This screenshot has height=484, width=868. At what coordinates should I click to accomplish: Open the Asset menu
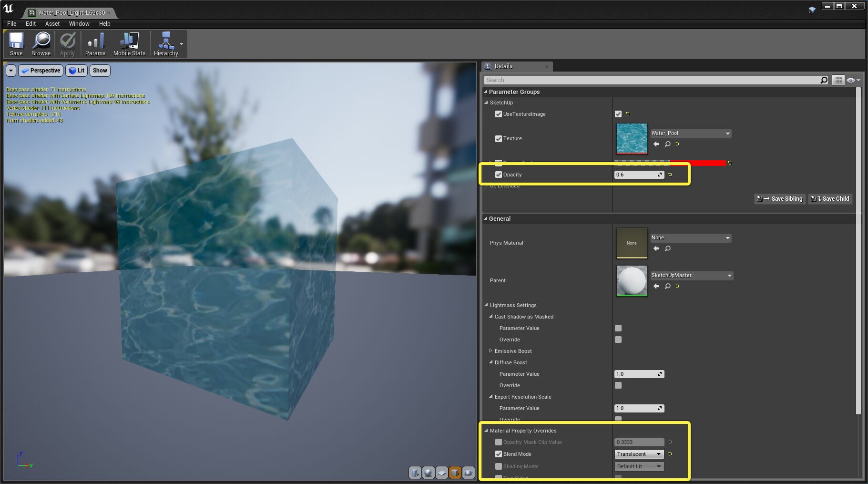[52, 23]
